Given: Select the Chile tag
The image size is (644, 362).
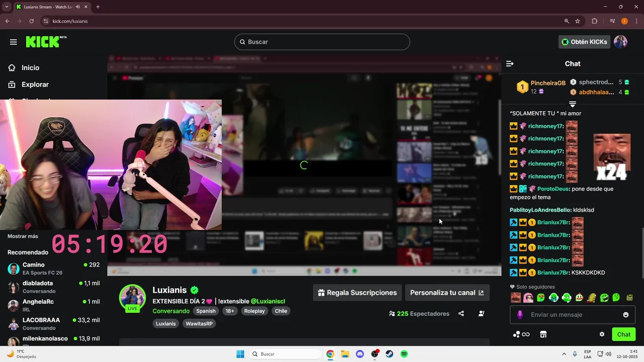Looking at the screenshot, I should [281, 311].
